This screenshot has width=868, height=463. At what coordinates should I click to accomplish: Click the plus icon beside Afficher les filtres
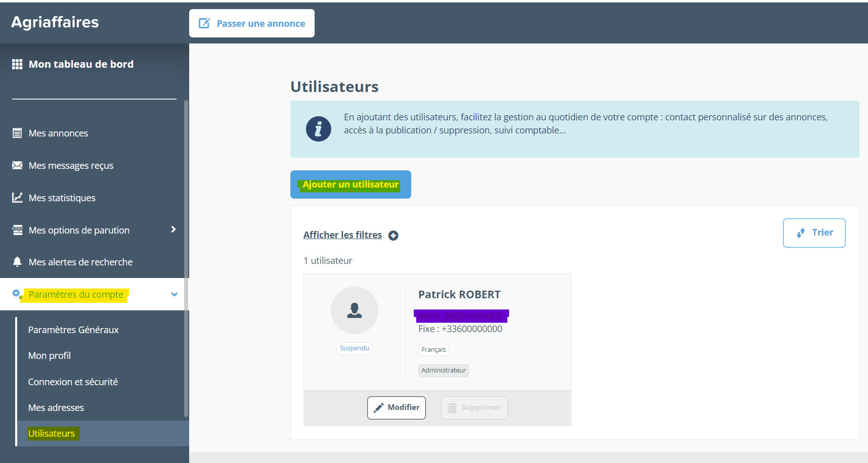tap(393, 236)
